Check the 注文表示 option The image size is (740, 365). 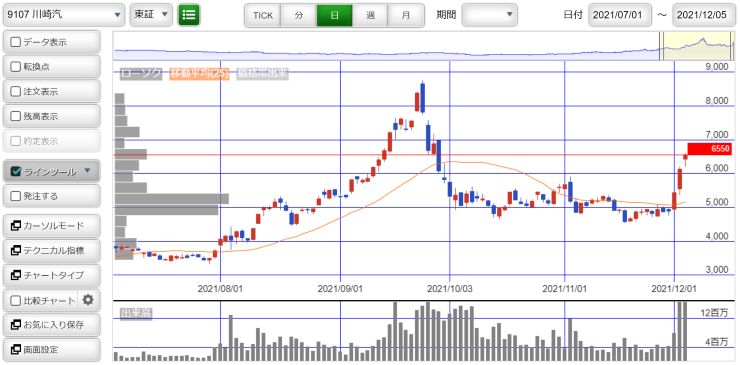click(15, 92)
